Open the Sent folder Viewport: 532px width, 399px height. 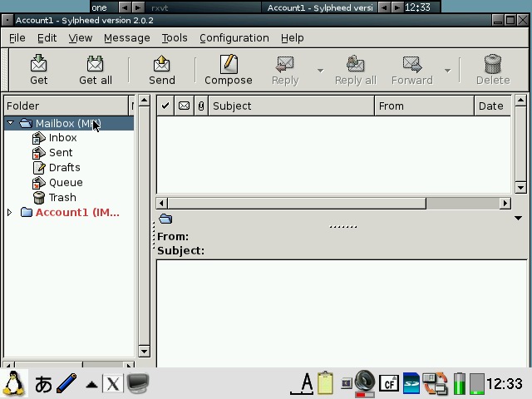61,153
